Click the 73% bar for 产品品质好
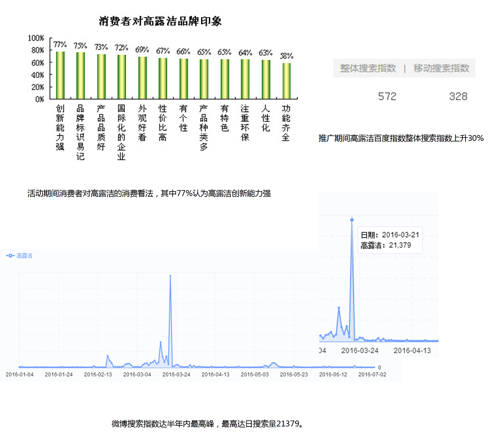Viewport: 504px width, 432px height. 101,77
